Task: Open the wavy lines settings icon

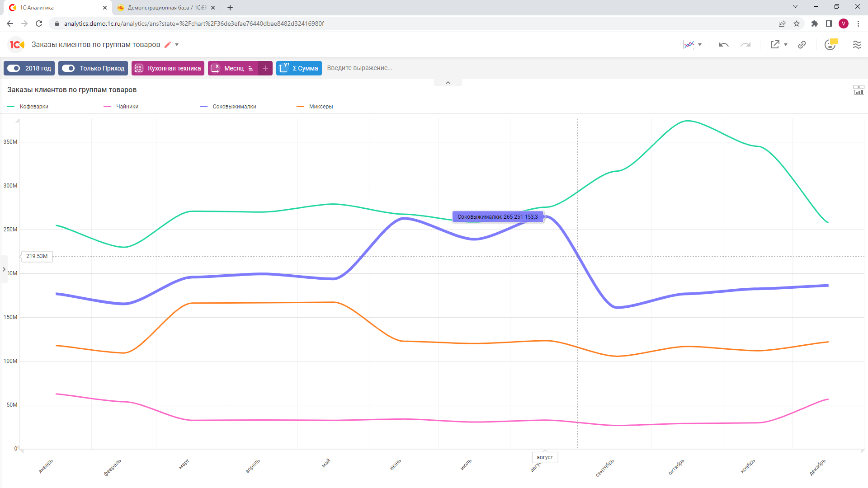Action: (x=857, y=45)
